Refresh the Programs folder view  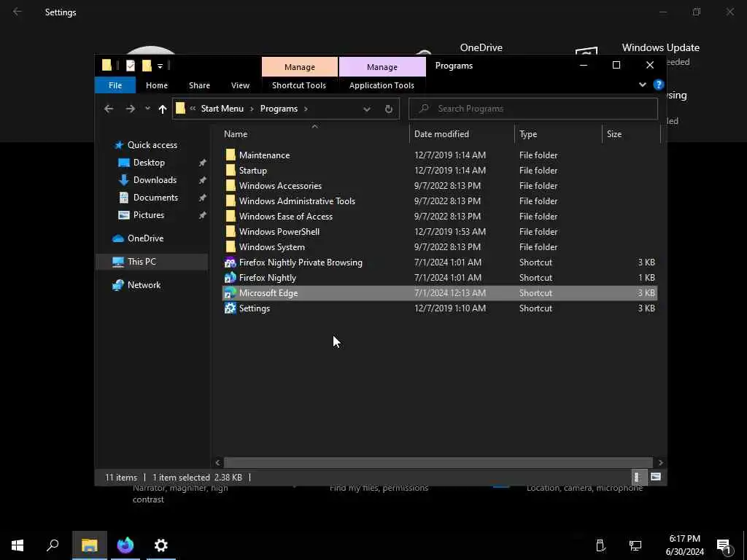coord(389,109)
